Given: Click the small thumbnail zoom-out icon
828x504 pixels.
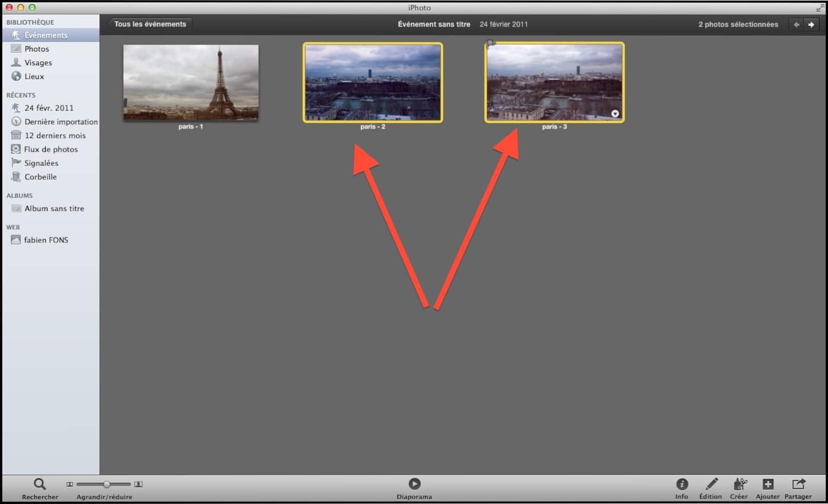Looking at the screenshot, I should coord(69,485).
